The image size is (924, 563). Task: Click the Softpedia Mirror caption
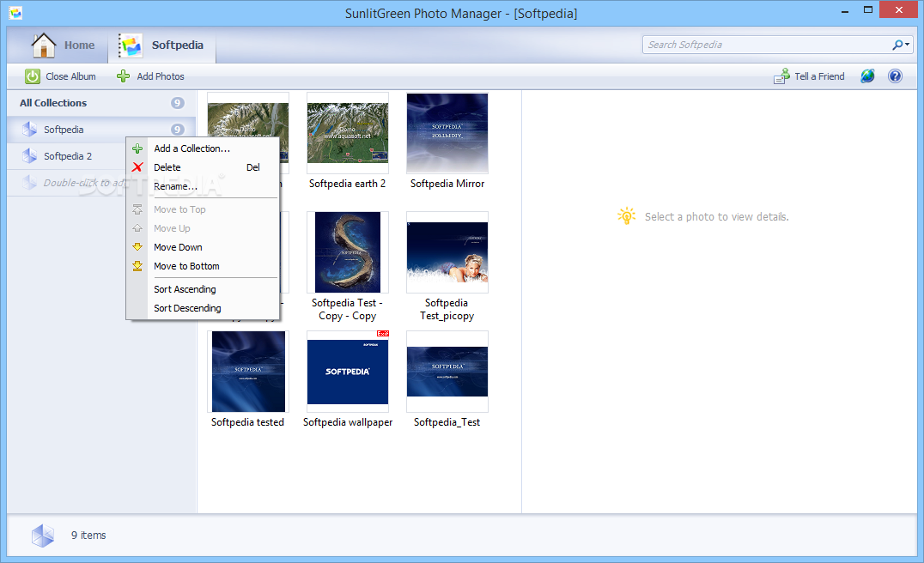[x=447, y=184]
